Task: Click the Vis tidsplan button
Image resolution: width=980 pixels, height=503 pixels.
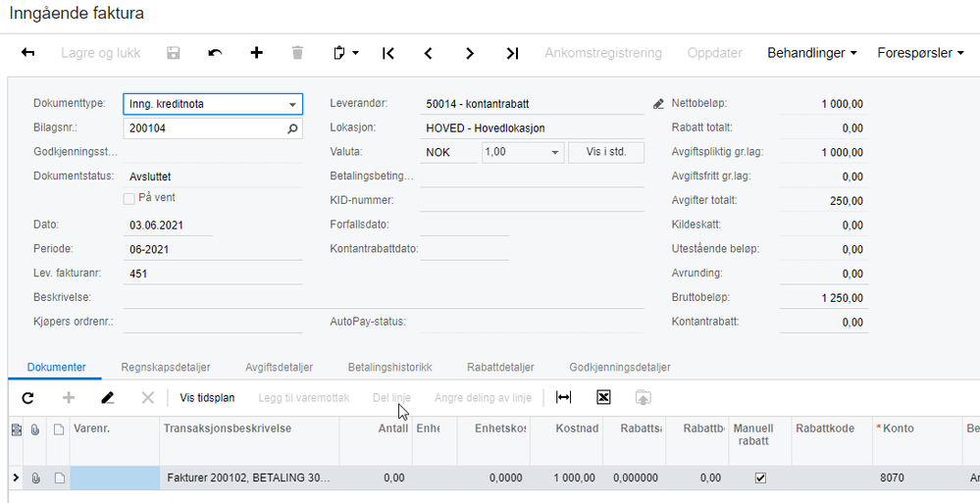Action: click(208, 397)
